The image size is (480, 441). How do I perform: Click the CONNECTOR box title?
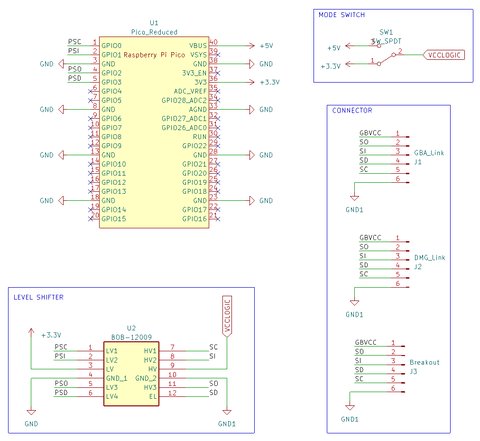click(x=352, y=110)
